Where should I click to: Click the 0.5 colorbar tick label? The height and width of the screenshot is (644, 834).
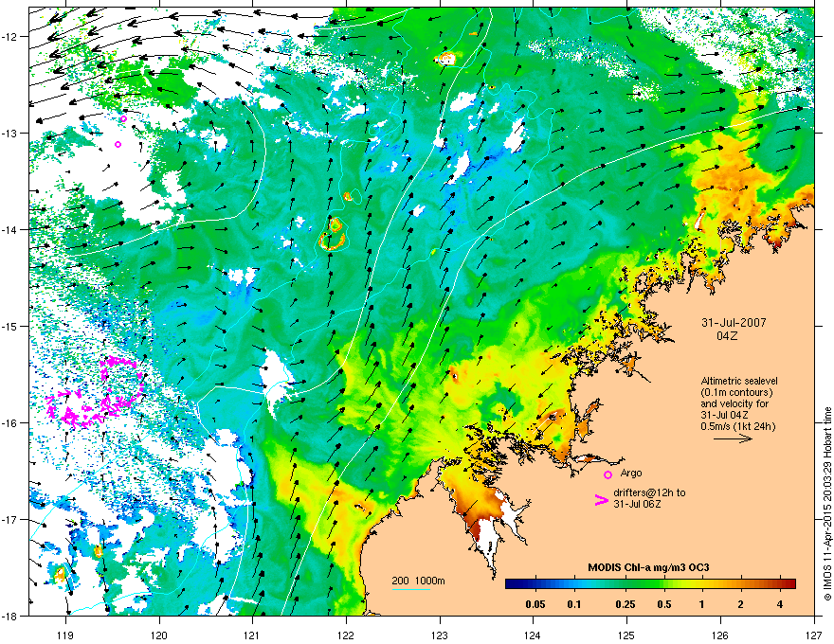pos(664,604)
